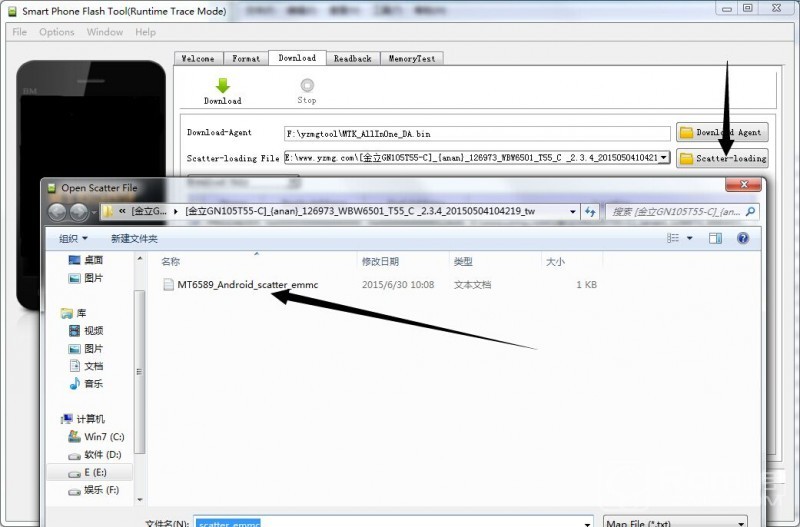The image size is (800, 527).
Task: Click the Forward navigation button in dialog
Action: coord(79,212)
